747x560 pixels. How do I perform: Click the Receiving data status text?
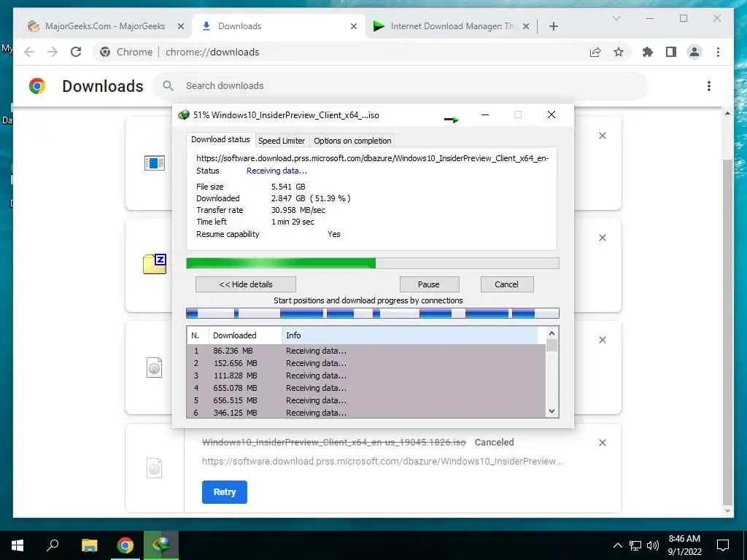(276, 171)
